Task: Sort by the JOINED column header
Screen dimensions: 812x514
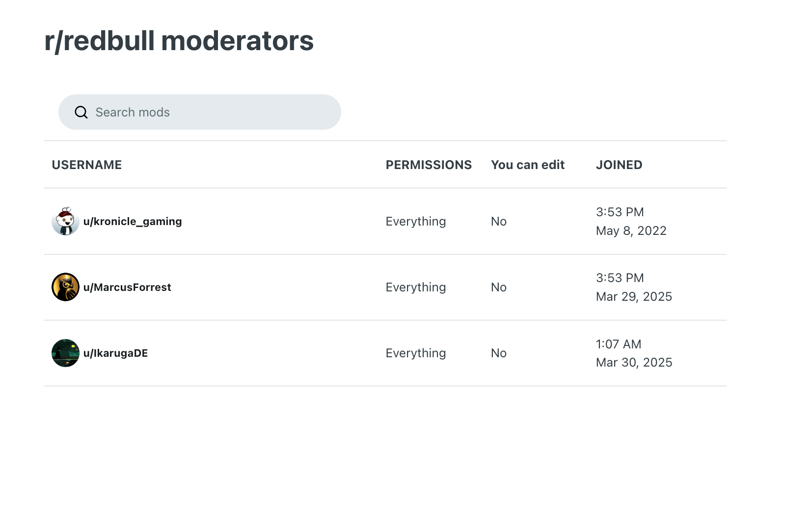Action: [619, 165]
